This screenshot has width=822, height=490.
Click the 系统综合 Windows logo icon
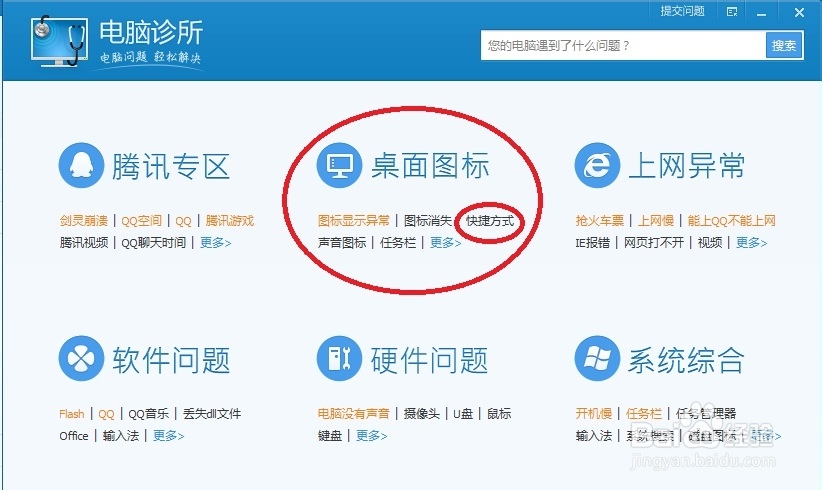coord(597,358)
